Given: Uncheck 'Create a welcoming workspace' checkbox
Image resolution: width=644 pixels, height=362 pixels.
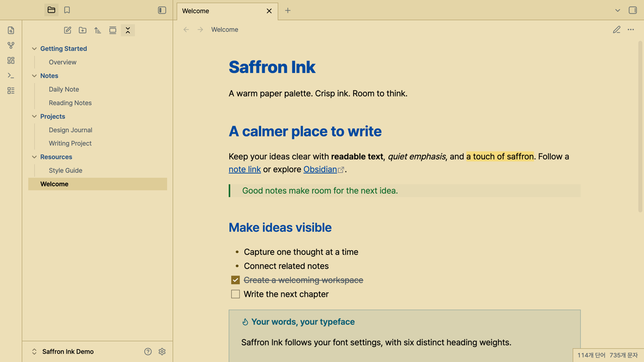Looking at the screenshot, I should click(235, 280).
